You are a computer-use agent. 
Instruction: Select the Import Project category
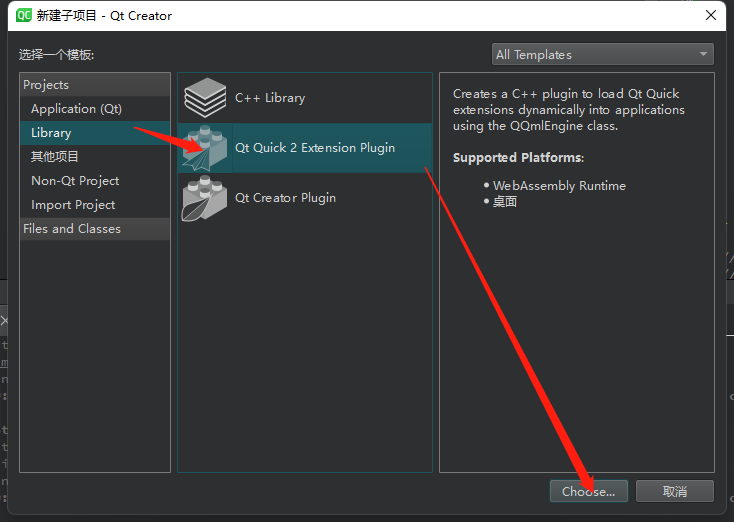click(x=95, y=205)
